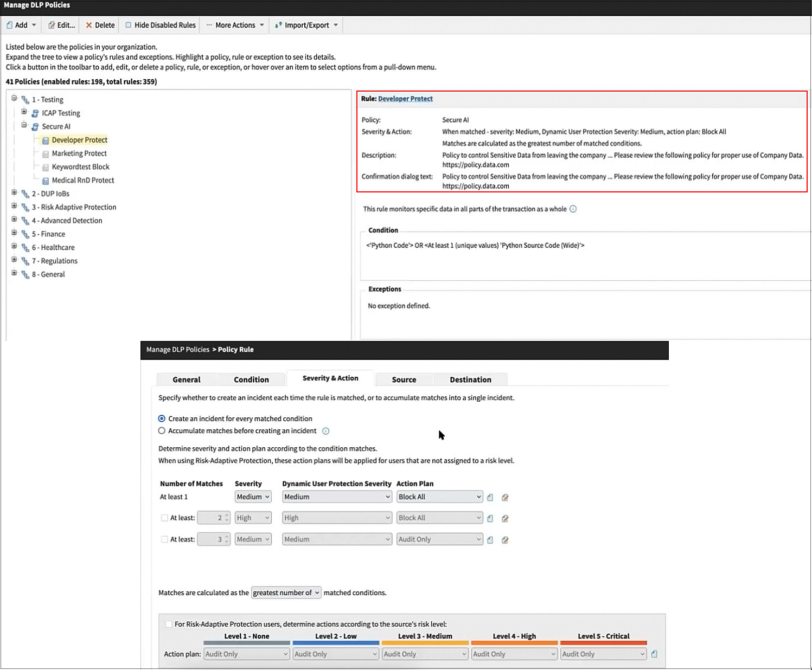This screenshot has width=812, height=670.
Task: Click the info icon beside transaction monitoring text
Action: pos(573,209)
